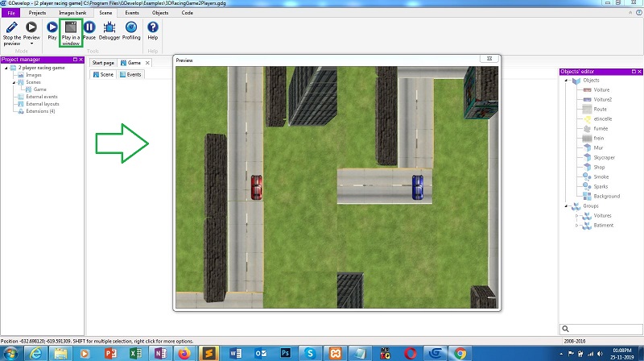Switch to the Projects ribbon tab
The image size is (644, 361).
click(37, 13)
